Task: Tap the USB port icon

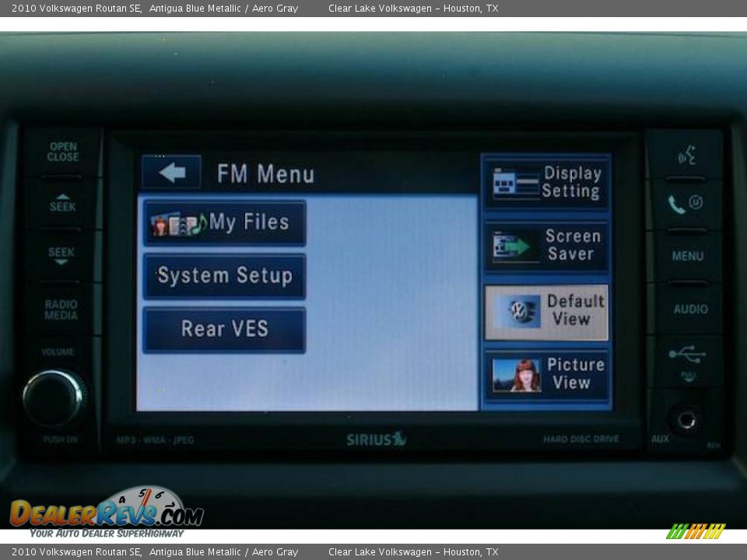Action: pyautogui.click(x=687, y=355)
